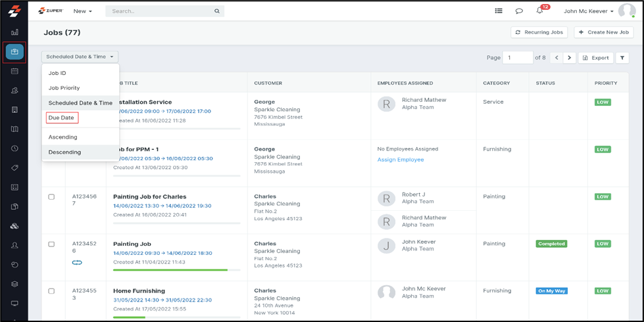
Task: Choose Due Date sort option
Action: [x=62, y=118]
